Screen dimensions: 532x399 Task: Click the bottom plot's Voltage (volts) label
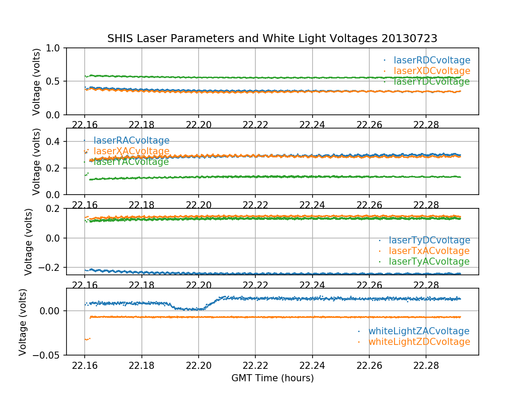(23, 322)
